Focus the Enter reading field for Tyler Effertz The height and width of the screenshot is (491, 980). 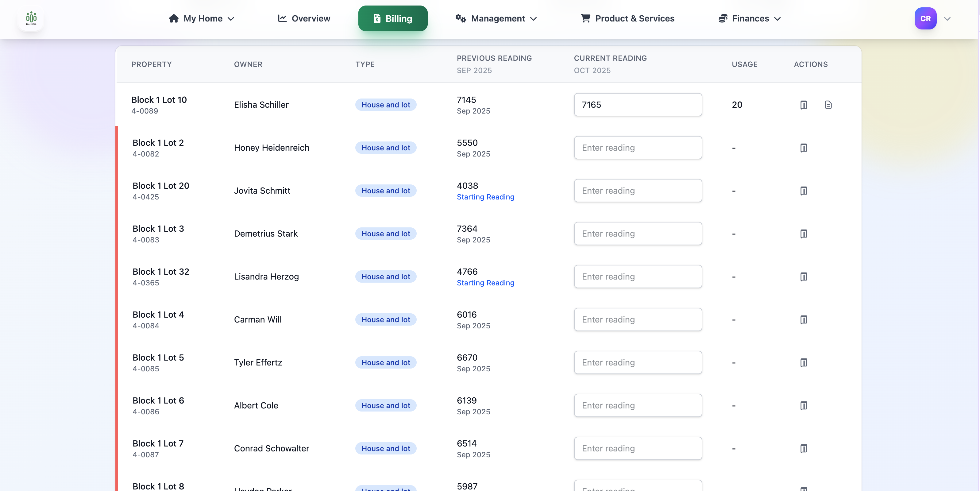[638, 362]
